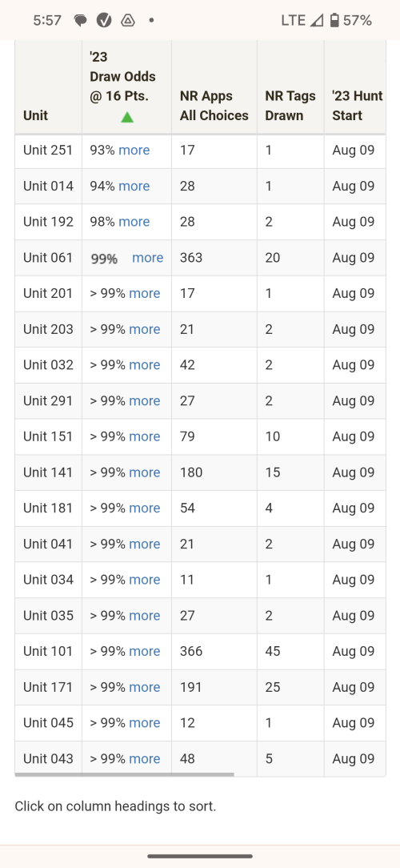Open the more link for Unit 251

(134, 150)
